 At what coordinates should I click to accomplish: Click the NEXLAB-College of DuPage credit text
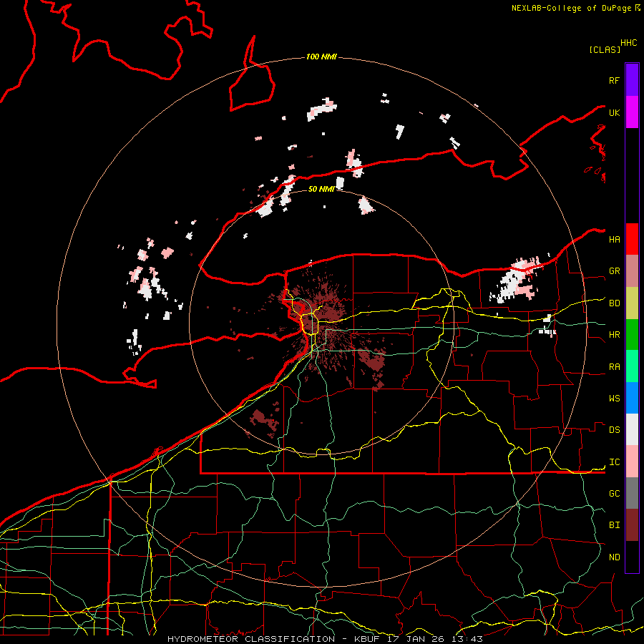pos(571,8)
